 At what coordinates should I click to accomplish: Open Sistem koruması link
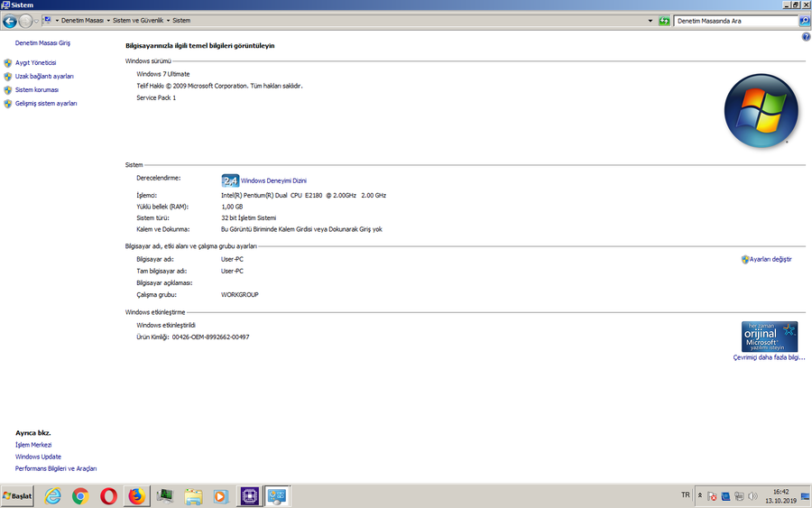[x=37, y=89]
